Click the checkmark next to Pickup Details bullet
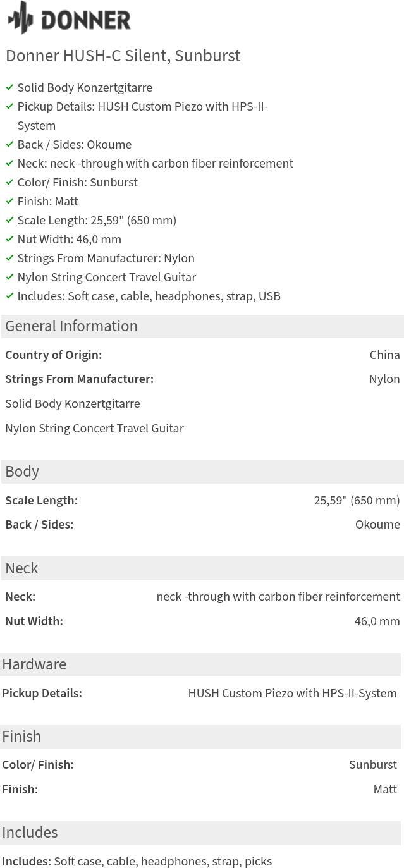Screen dimensions: 404x868 click(9, 106)
